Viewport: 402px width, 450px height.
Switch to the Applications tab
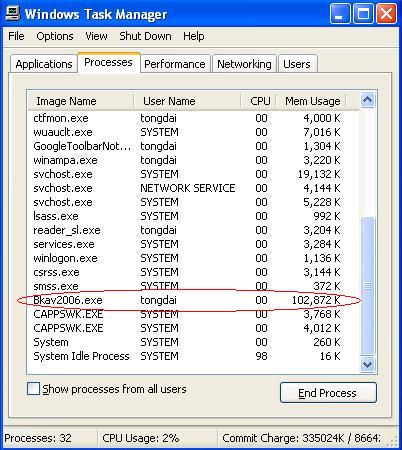44,64
